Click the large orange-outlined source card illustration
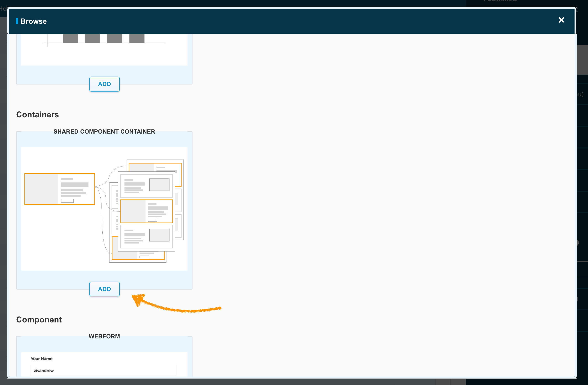This screenshot has height=385, width=588. [60, 189]
